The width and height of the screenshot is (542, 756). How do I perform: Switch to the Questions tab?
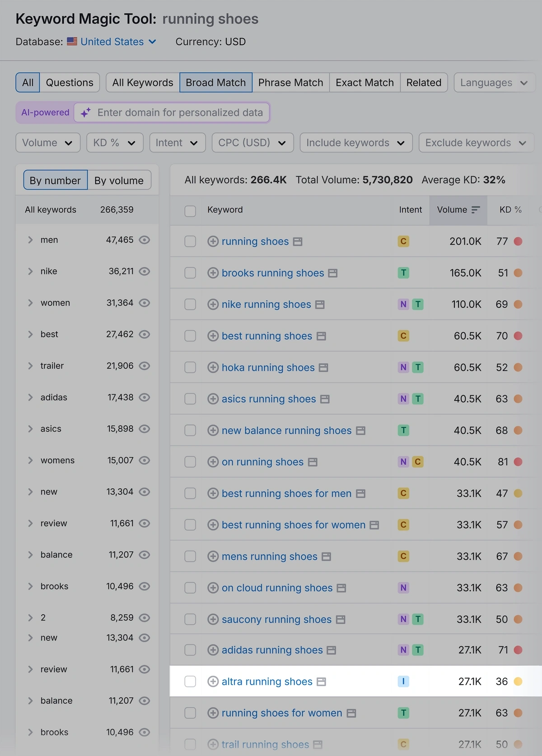coord(70,83)
